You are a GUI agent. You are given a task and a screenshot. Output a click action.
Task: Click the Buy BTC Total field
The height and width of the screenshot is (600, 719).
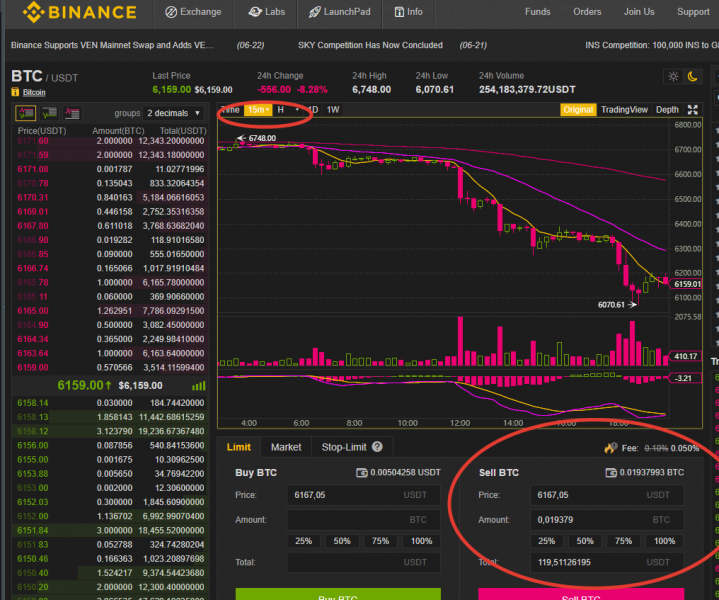coord(363,562)
